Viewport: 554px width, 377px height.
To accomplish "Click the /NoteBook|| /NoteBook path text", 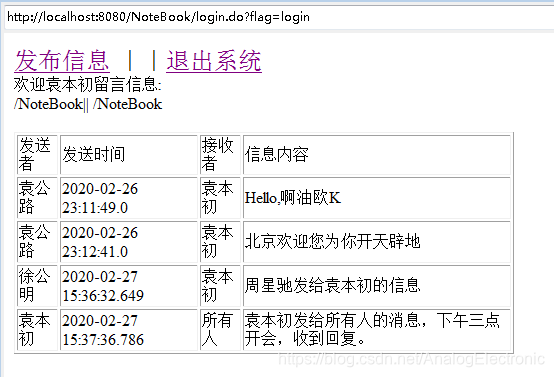I will pyautogui.click(x=88, y=104).
